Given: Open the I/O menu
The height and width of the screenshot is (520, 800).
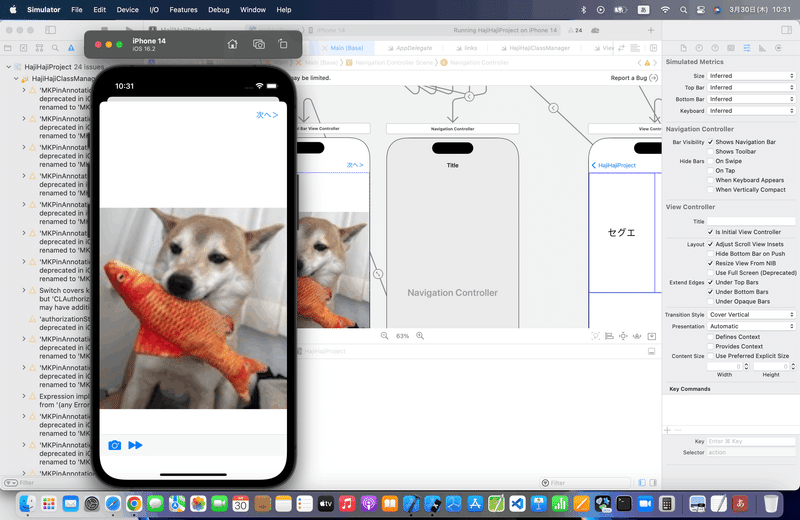Looking at the screenshot, I should click(154, 10).
